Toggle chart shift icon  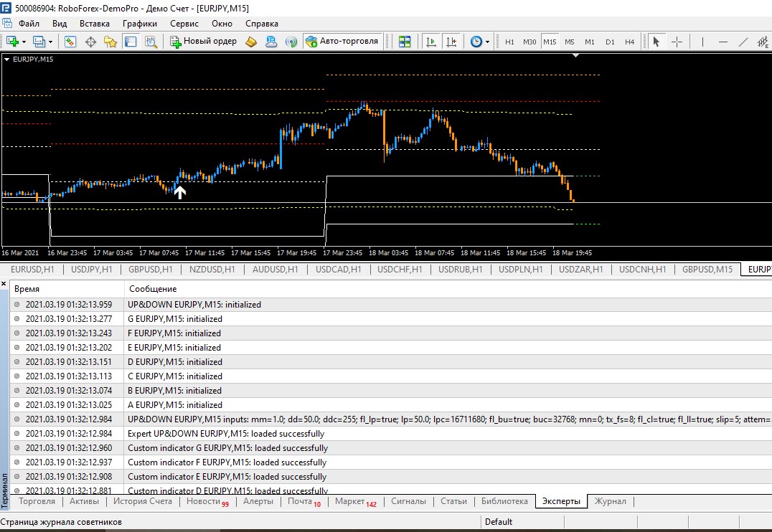(451, 42)
